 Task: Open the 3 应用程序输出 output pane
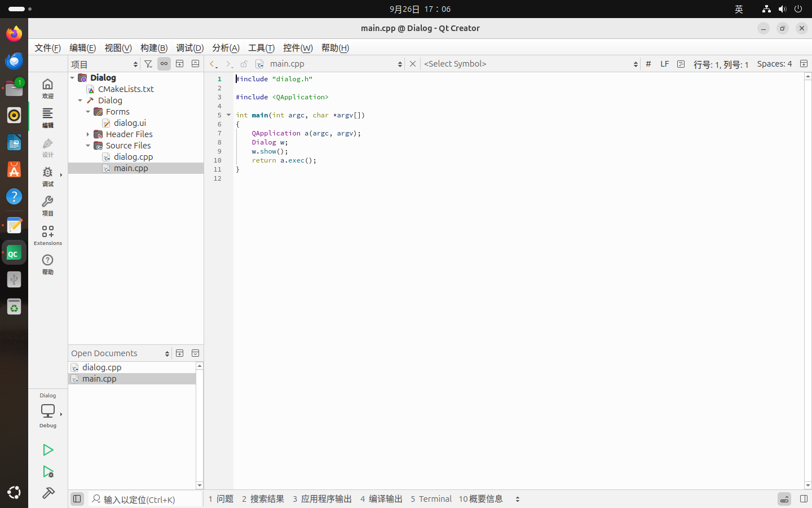[322, 499]
